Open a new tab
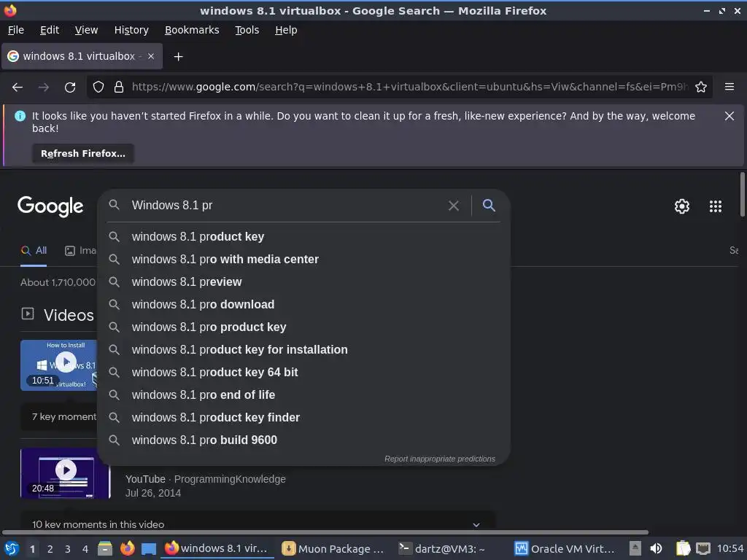 click(178, 57)
